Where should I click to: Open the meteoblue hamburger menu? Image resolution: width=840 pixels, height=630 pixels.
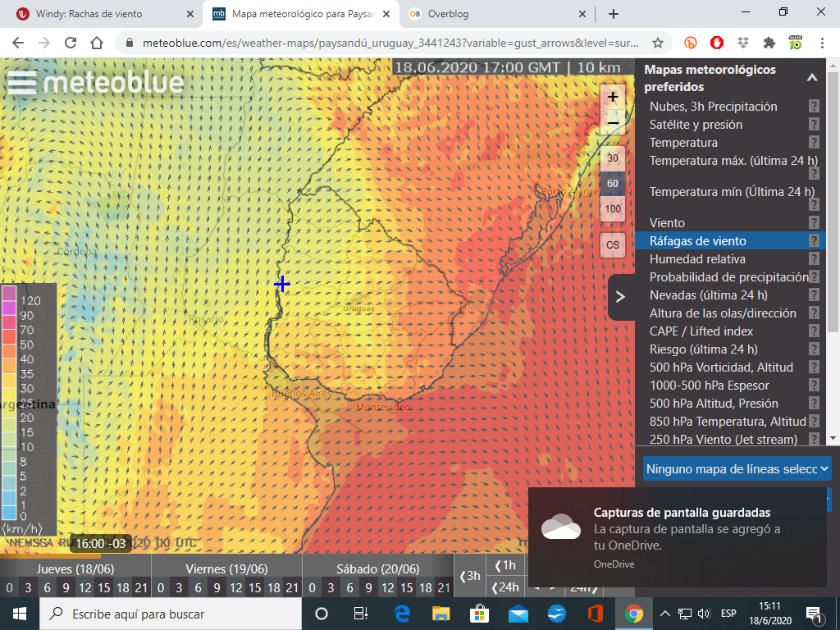tap(21, 82)
